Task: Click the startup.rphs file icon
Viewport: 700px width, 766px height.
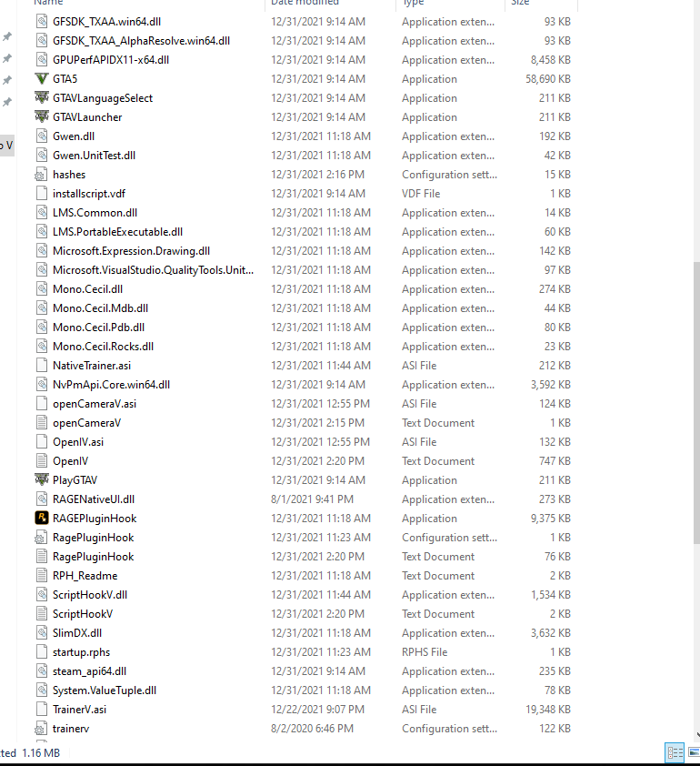Action: point(42,651)
